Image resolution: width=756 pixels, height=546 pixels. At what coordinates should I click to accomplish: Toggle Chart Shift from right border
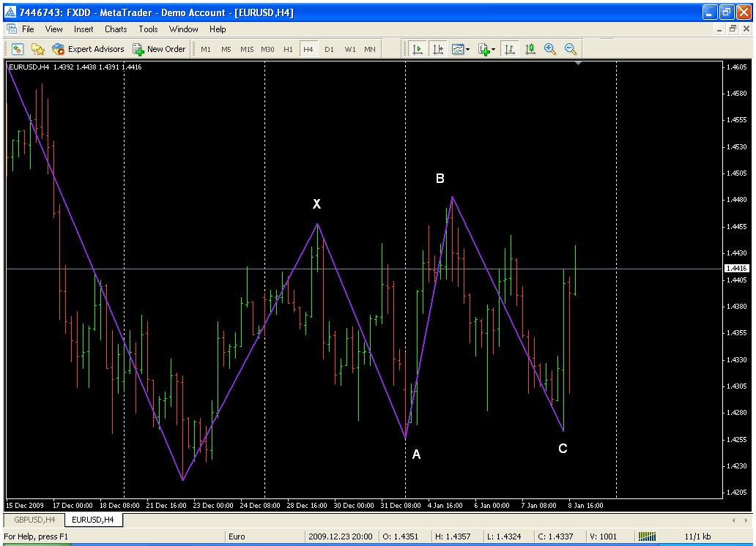(438, 49)
